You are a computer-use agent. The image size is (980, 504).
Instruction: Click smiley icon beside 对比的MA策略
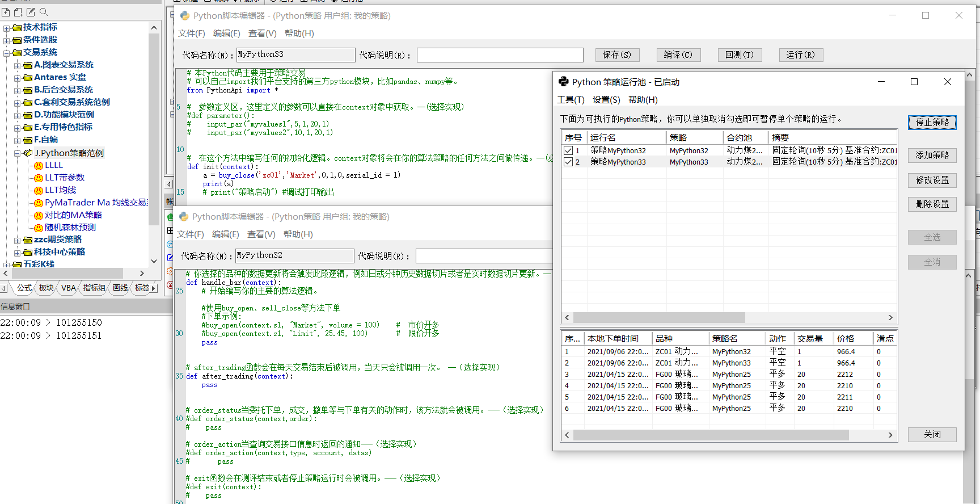(x=39, y=216)
